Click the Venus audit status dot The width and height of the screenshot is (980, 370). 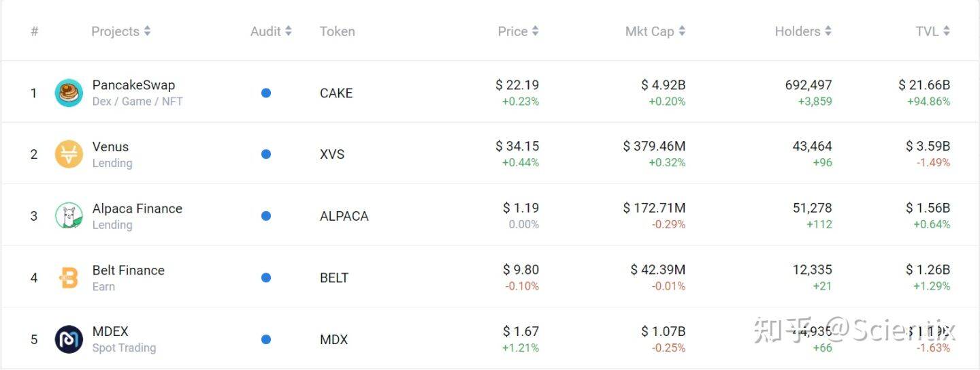(x=266, y=154)
